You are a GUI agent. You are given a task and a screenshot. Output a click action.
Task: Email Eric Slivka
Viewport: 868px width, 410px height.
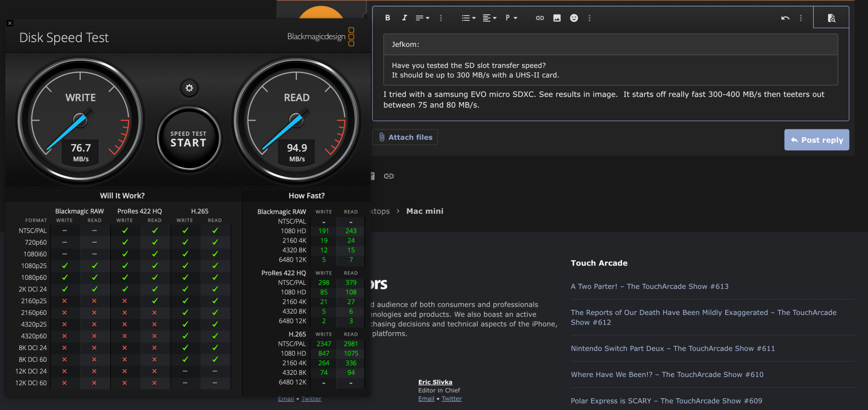[x=426, y=399]
